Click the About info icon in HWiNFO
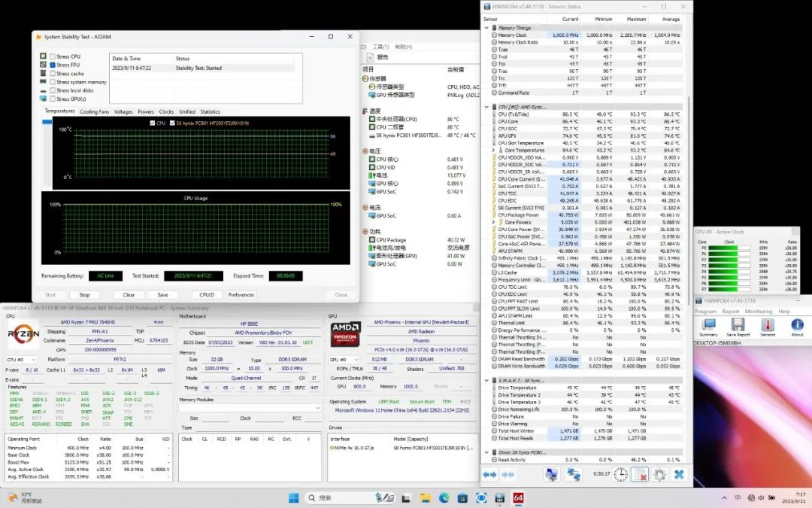The image size is (812, 508). pos(797,327)
